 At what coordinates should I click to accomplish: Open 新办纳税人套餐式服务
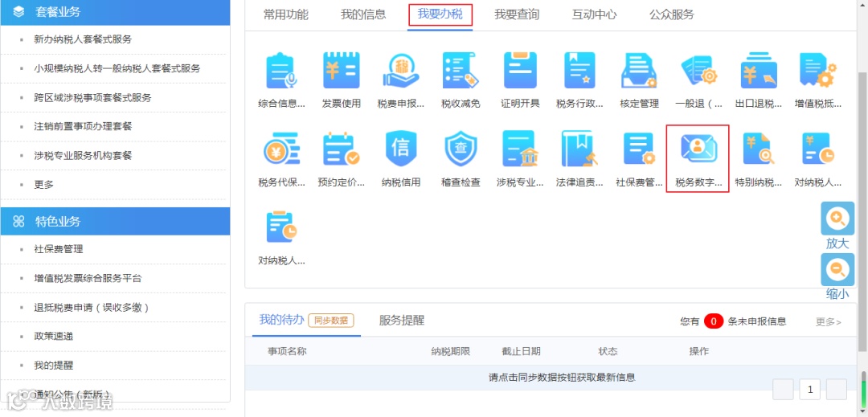tap(83, 39)
